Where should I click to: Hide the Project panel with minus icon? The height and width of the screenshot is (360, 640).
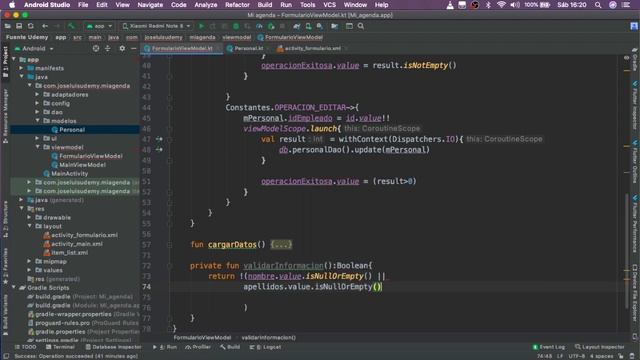tap(133, 49)
